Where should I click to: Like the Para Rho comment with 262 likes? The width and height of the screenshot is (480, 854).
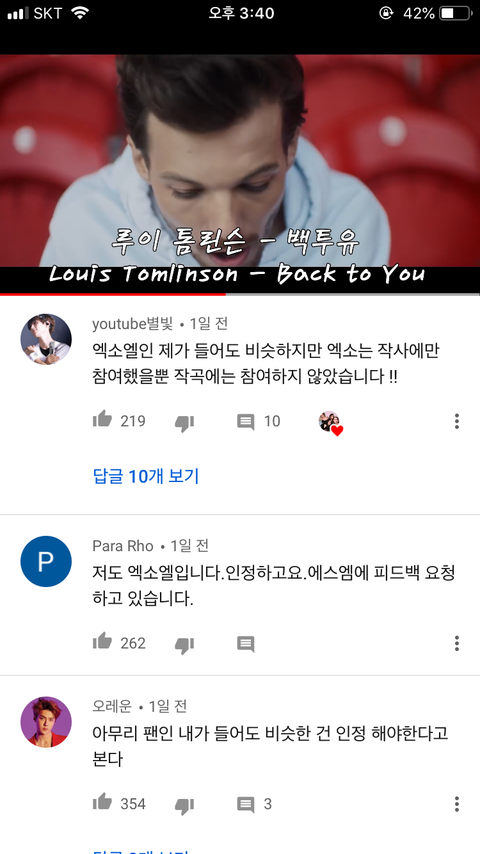tap(102, 642)
